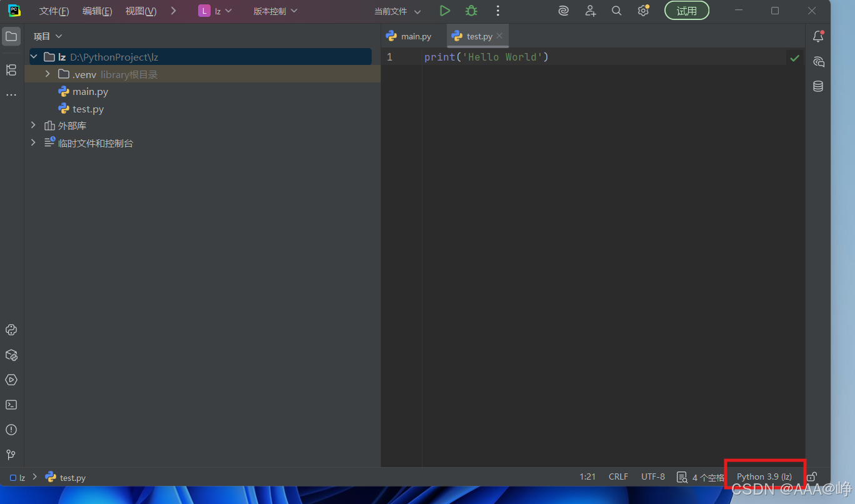The image size is (855, 504).
Task: Open the Git version control tool window
Action: [x=11, y=455]
